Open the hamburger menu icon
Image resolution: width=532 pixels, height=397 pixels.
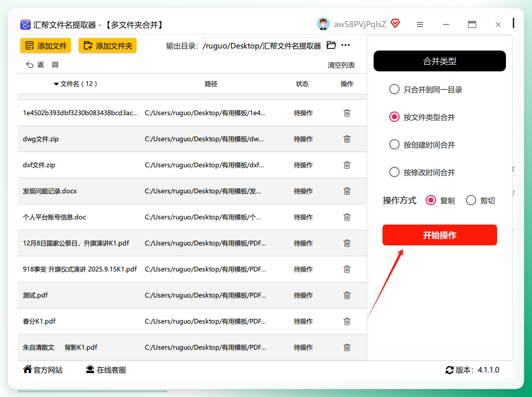tap(420, 24)
